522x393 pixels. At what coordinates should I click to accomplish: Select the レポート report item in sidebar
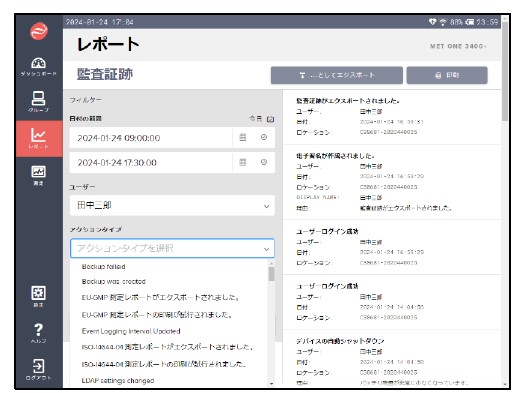point(39,138)
